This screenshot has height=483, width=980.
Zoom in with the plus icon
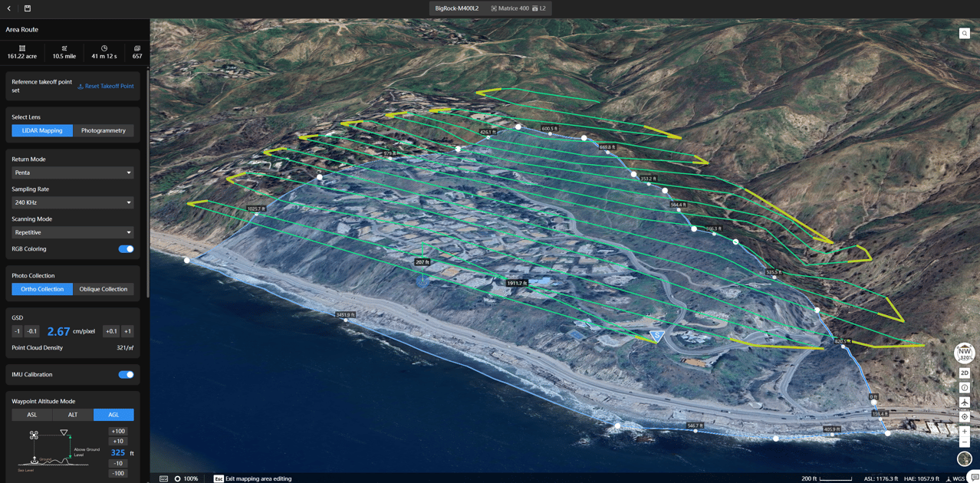(964, 431)
